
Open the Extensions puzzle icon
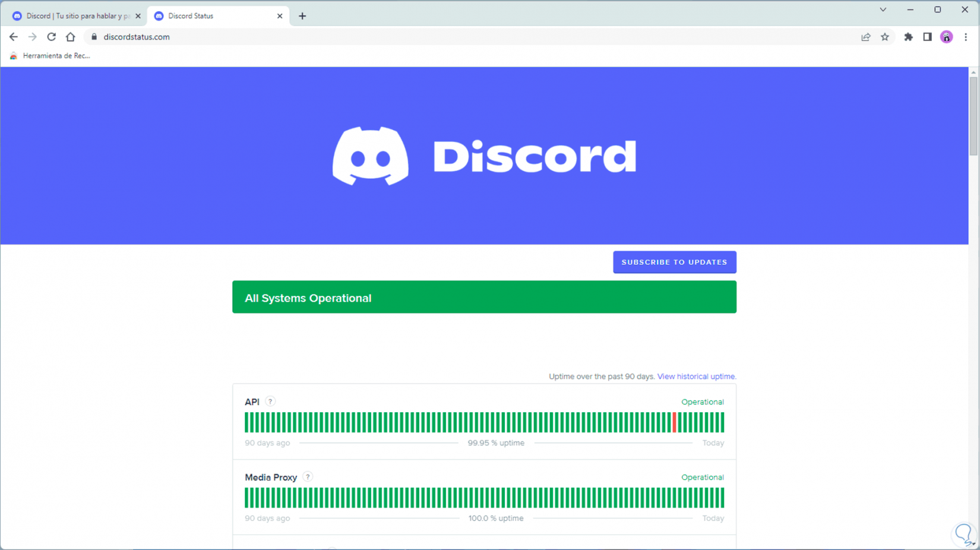coord(908,37)
